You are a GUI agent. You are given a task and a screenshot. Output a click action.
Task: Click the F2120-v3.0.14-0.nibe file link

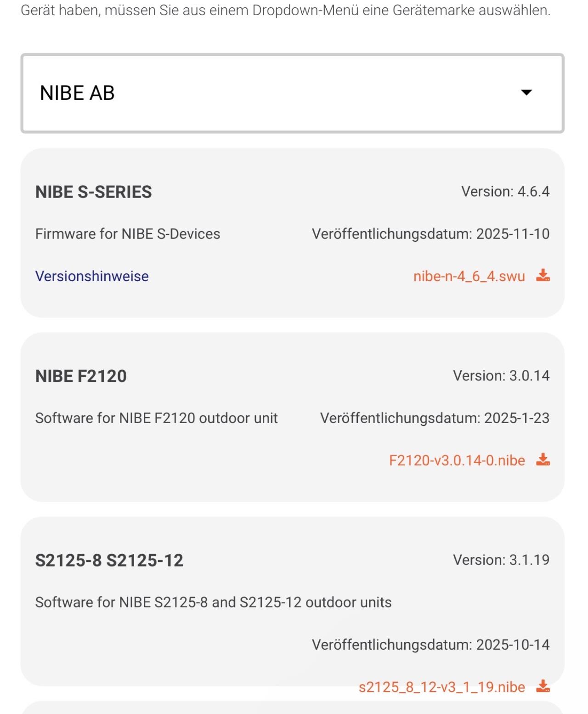pyautogui.click(x=457, y=460)
